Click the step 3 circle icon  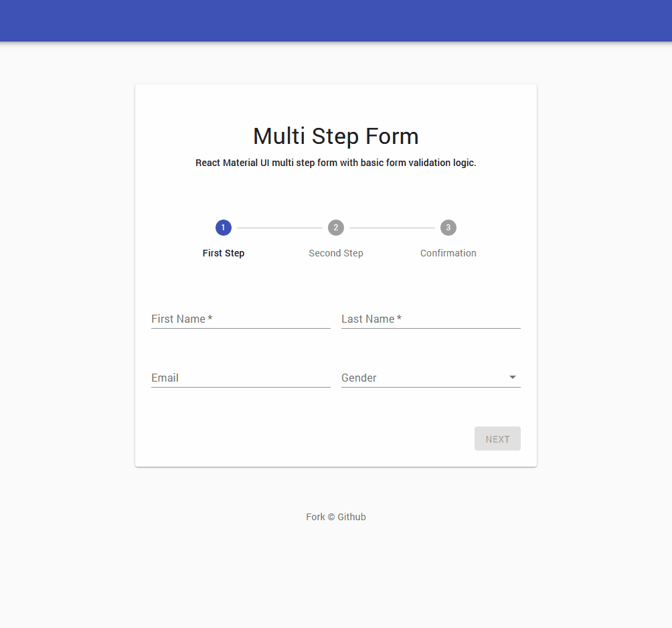point(448,227)
